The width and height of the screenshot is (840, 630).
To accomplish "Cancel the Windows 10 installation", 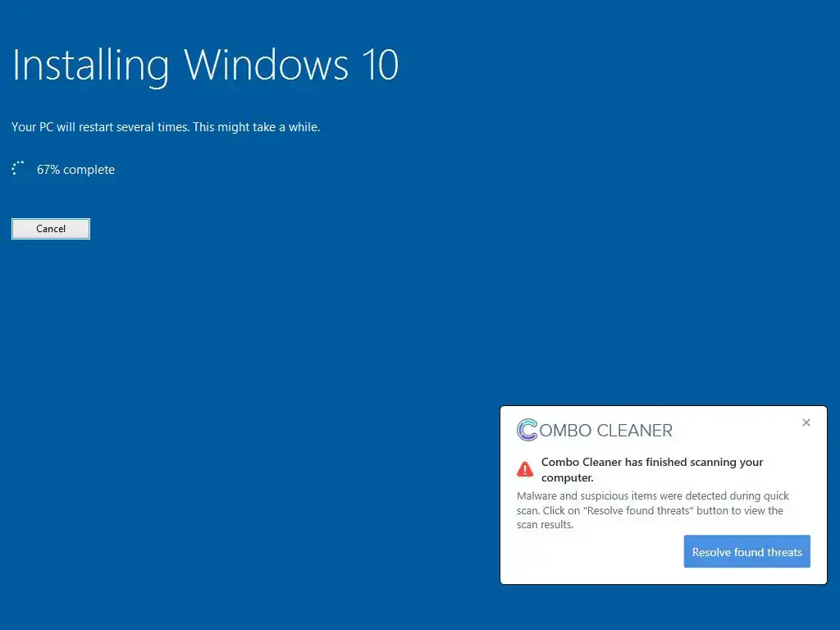I will [x=51, y=229].
